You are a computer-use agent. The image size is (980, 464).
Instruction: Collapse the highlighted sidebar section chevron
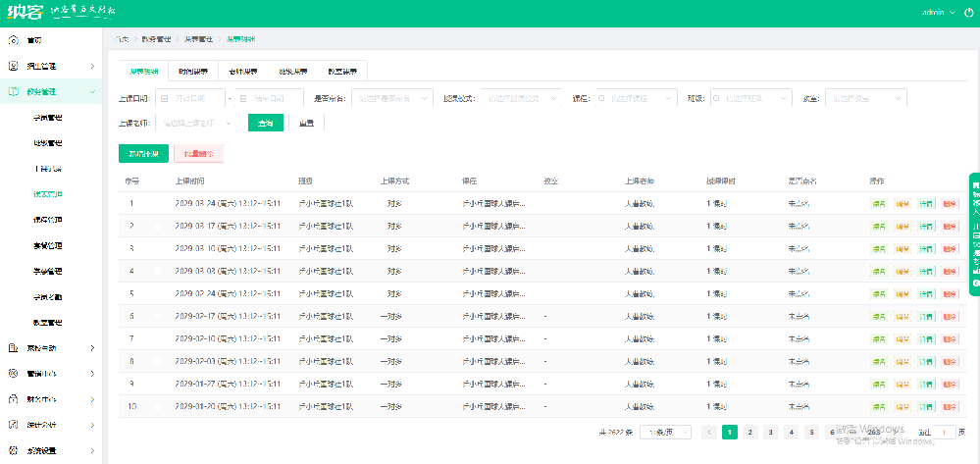coord(92,91)
